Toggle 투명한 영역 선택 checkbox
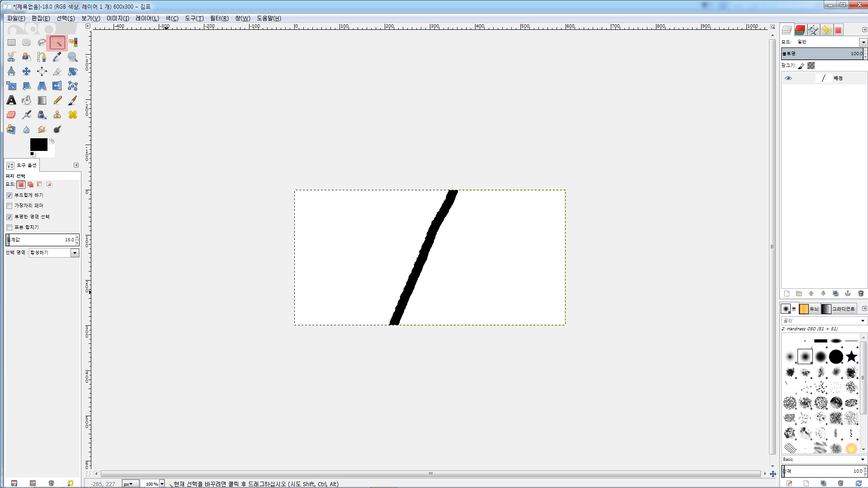 click(9, 217)
